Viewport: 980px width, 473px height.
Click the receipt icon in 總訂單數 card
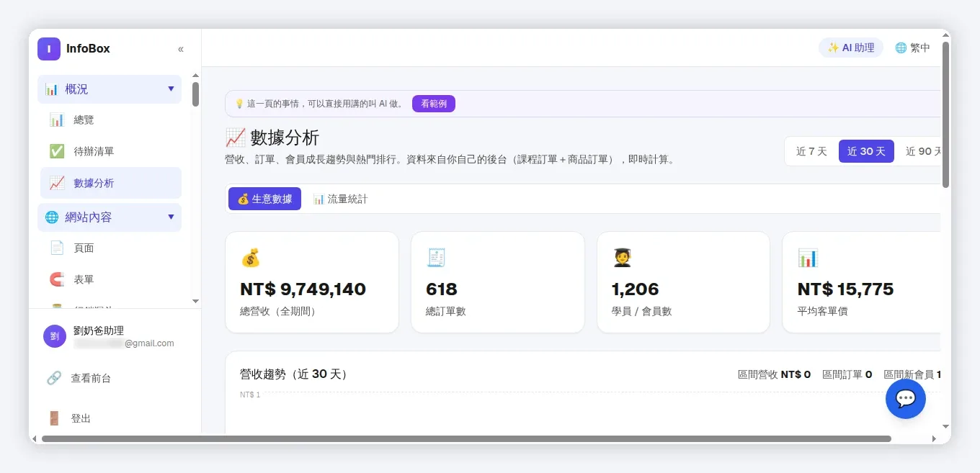pos(436,258)
